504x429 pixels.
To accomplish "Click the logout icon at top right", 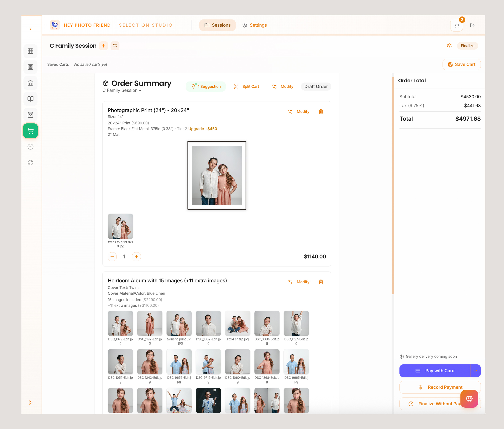I will pyautogui.click(x=472, y=25).
